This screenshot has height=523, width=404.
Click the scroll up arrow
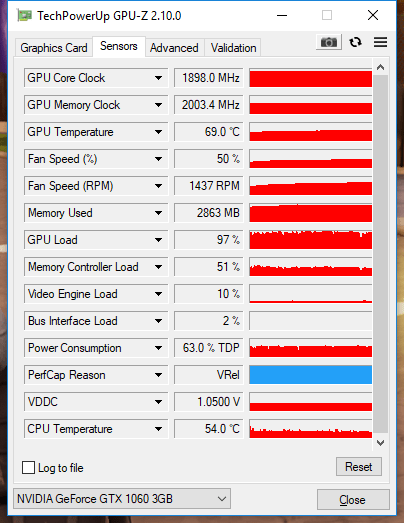click(380, 67)
